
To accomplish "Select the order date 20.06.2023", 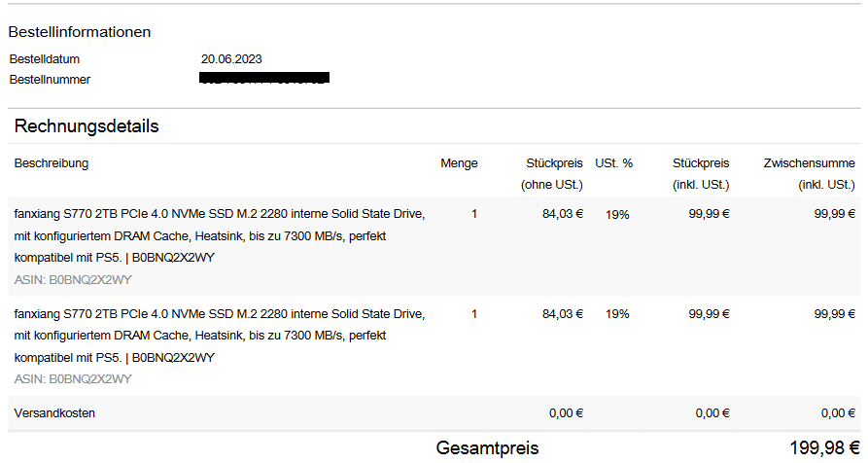I will (x=231, y=59).
